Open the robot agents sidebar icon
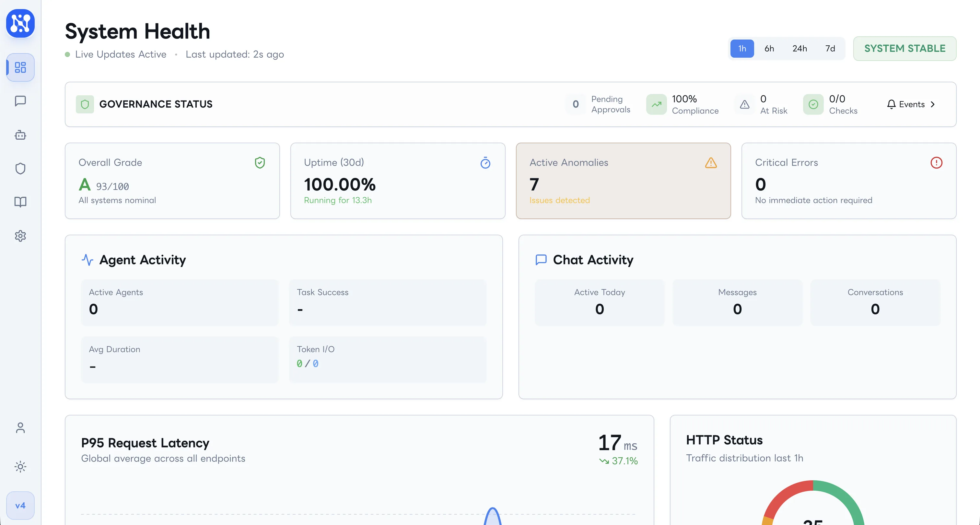Viewport: 980px width, 525px height. tap(20, 135)
